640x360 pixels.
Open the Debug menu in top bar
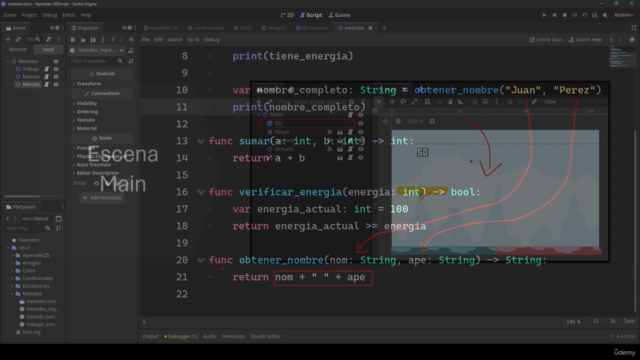(49, 15)
